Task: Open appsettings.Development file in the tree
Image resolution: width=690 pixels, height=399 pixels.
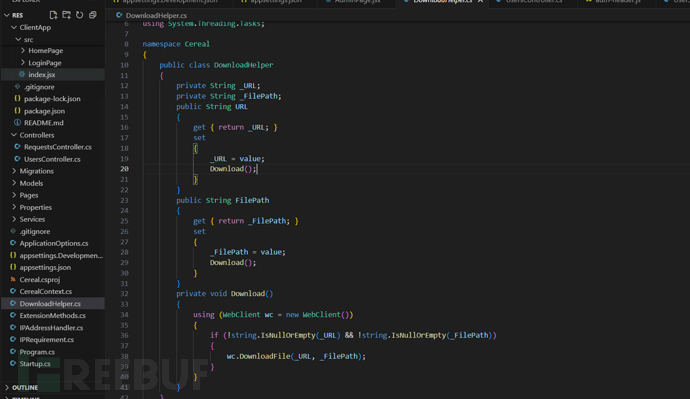Action: (61, 255)
